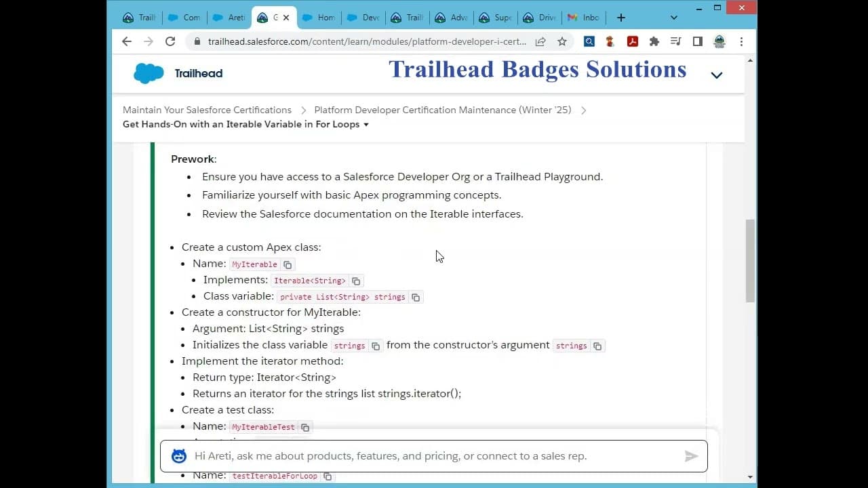Viewport: 868px width, 488px height.
Task: Go back to the previous page
Action: [x=127, y=41]
